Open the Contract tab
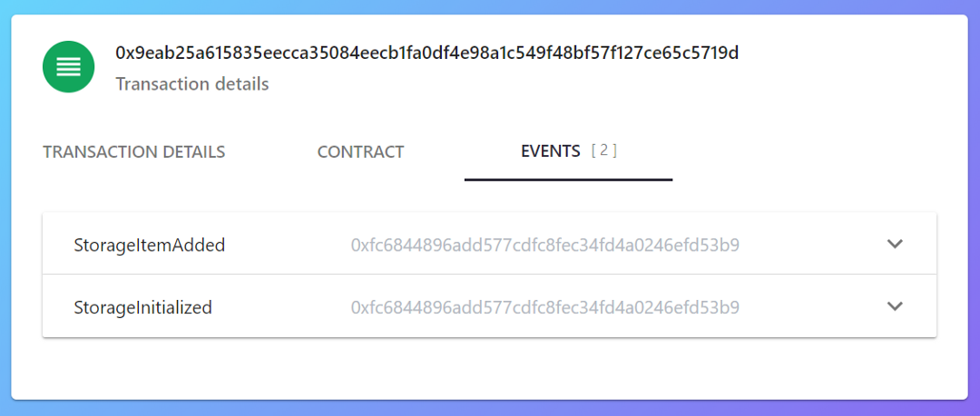 (x=360, y=151)
